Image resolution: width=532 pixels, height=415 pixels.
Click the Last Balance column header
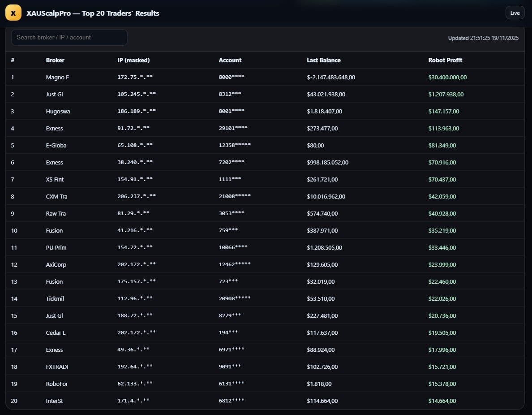pos(323,60)
